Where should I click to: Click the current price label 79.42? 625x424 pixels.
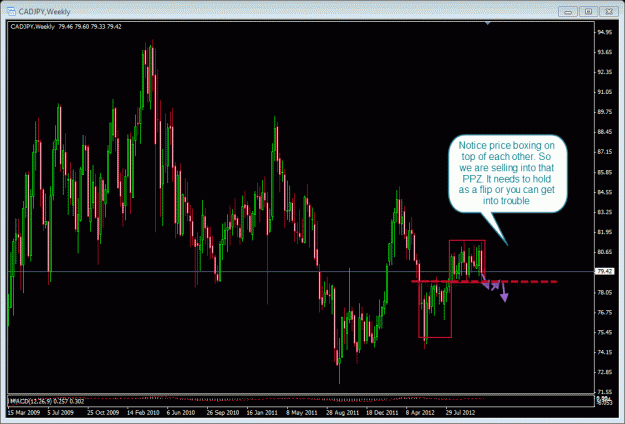(605, 271)
